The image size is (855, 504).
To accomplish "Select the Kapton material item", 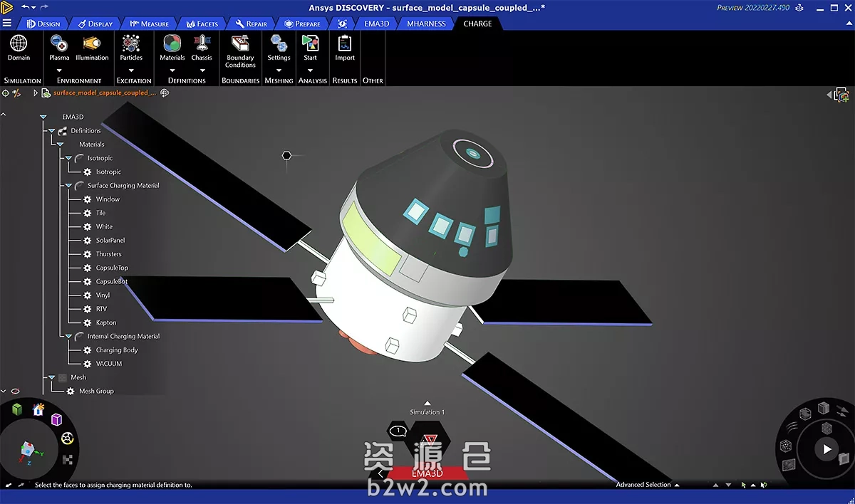I will pos(105,322).
